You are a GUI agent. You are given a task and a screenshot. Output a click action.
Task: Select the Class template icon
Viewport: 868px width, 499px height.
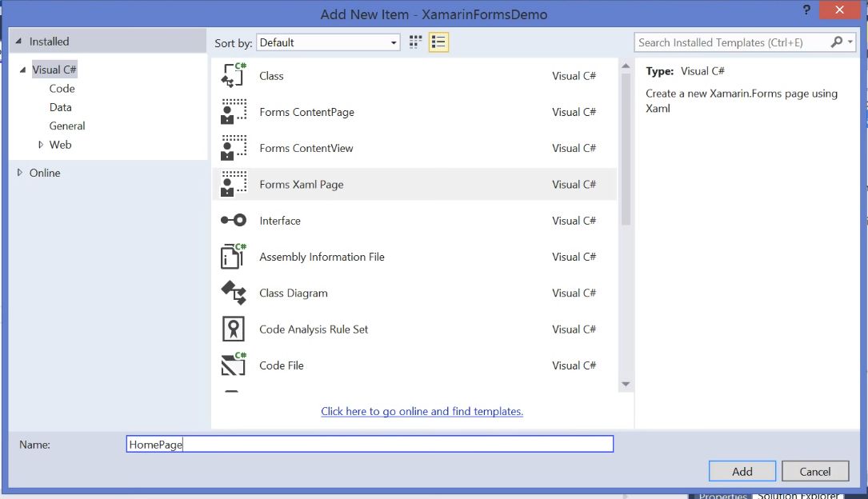pyautogui.click(x=233, y=75)
